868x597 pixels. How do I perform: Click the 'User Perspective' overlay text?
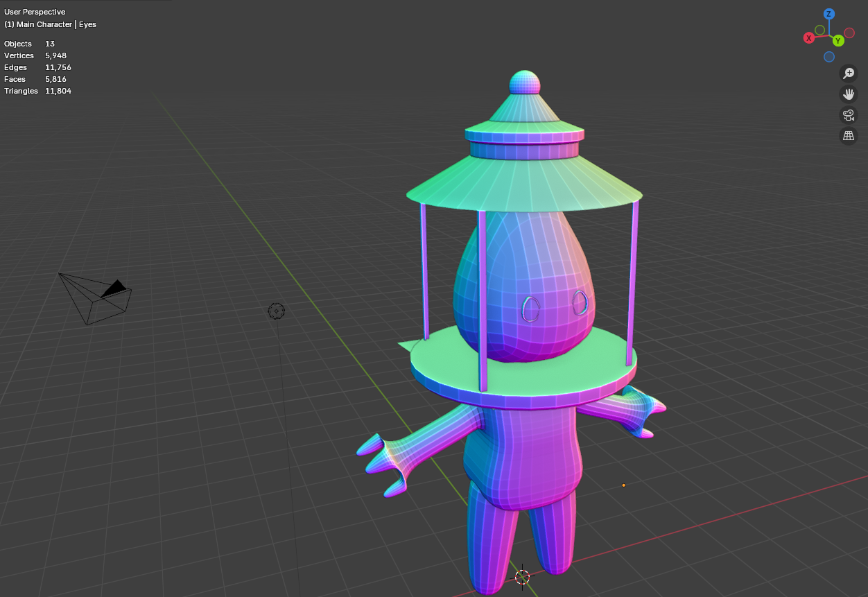35,12
